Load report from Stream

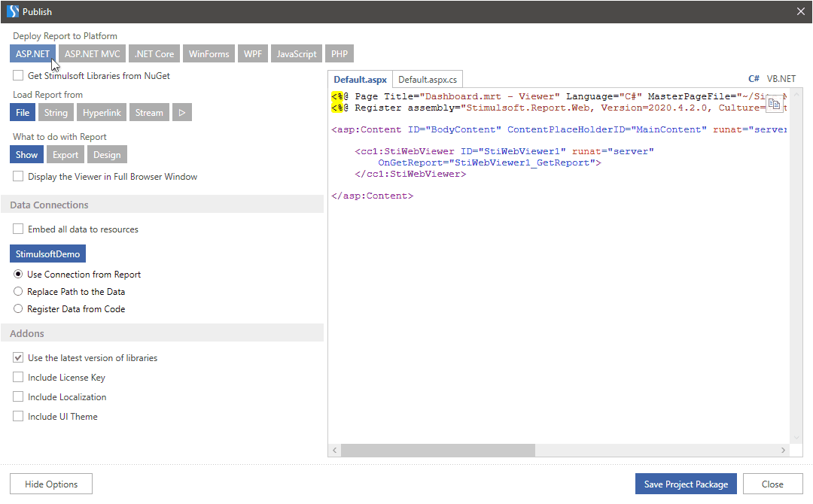coord(149,112)
